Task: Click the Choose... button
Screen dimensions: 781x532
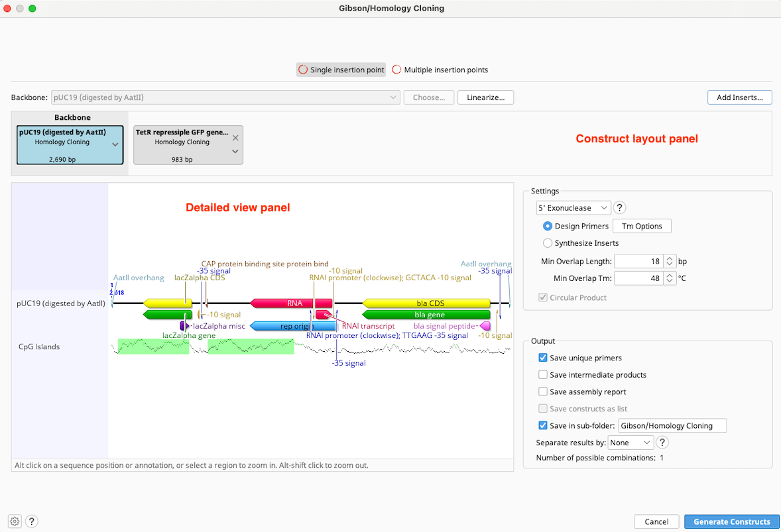Action: pos(429,97)
